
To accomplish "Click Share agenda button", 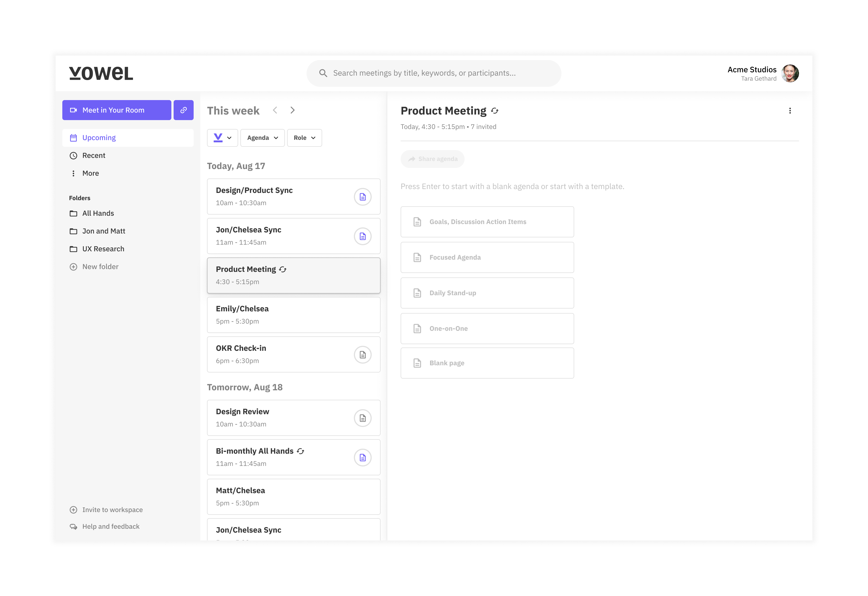I will [x=432, y=159].
